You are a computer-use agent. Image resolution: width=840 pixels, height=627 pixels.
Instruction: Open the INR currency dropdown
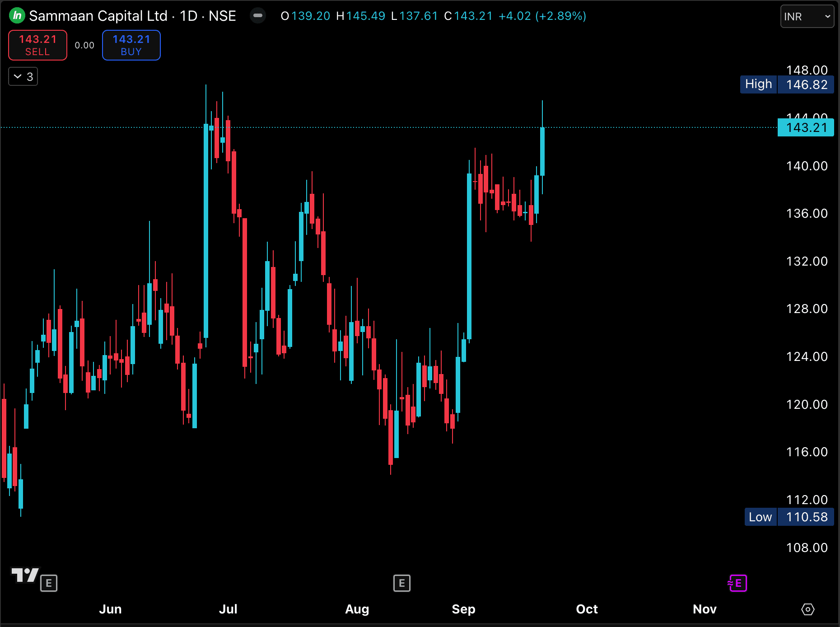[x=807, y=17]
